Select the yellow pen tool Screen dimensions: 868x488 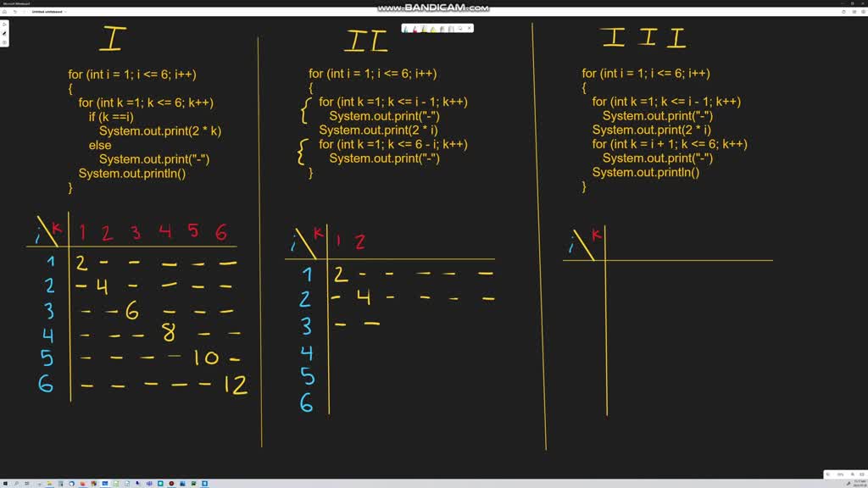pos(424,29)
